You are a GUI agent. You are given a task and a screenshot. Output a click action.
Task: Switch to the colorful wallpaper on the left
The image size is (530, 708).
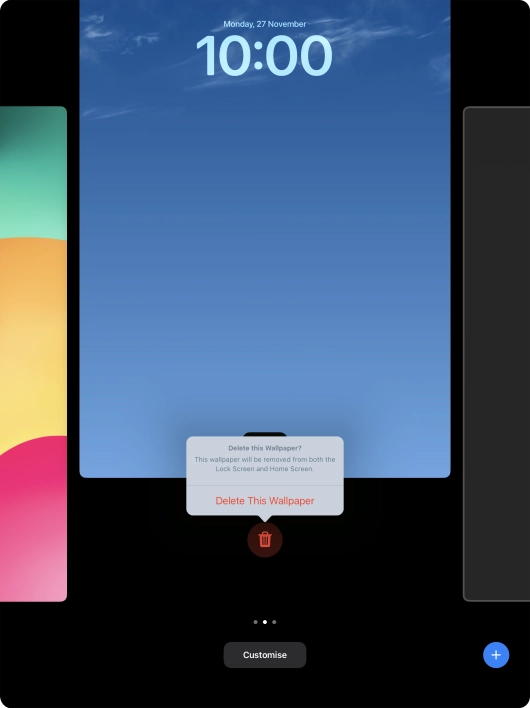point(33,354)
